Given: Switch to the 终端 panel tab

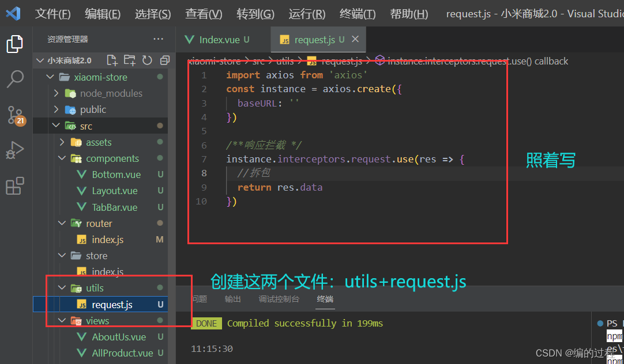Looking at the screenshot, I should coord(325,299).
